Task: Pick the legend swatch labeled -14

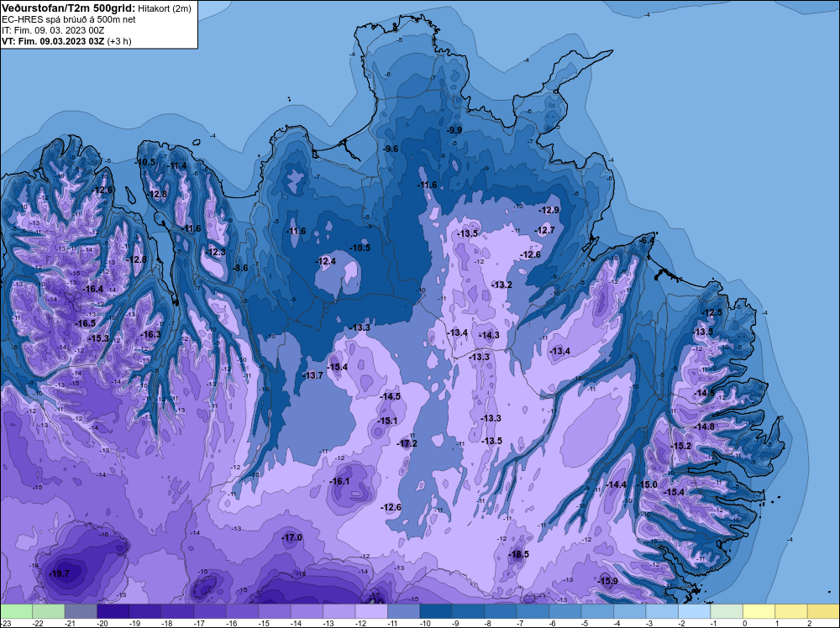Action: point(307,611)
